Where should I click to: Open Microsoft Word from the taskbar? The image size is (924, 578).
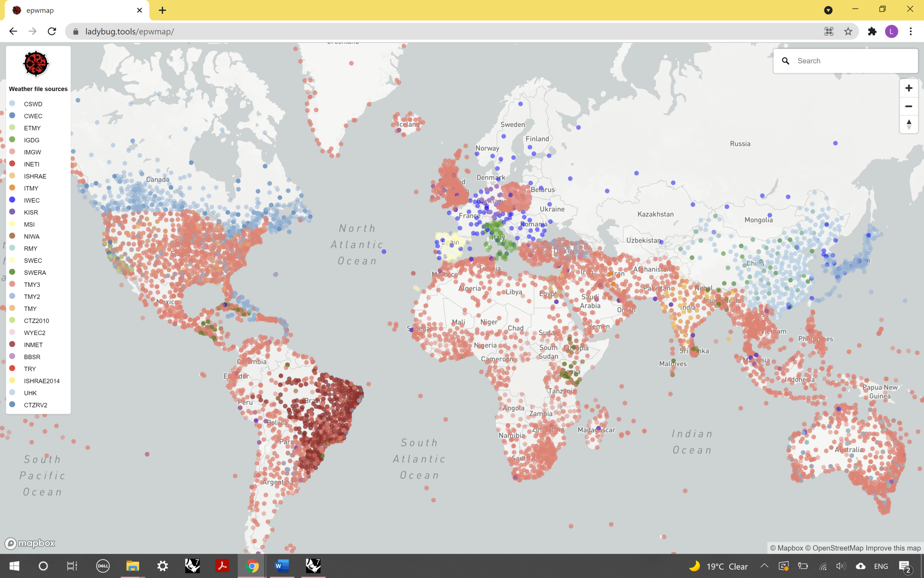pos(282,566)
